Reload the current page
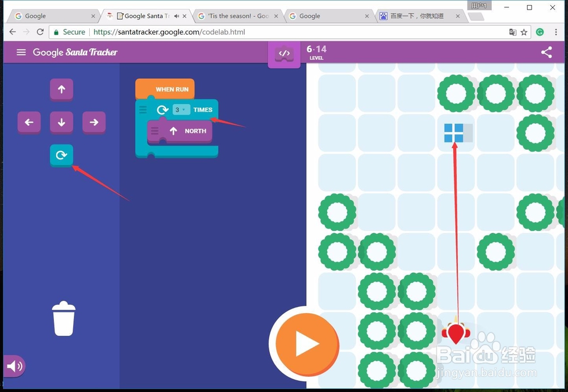The height and width of the screenshot is (392, 568). click(40, 32)
